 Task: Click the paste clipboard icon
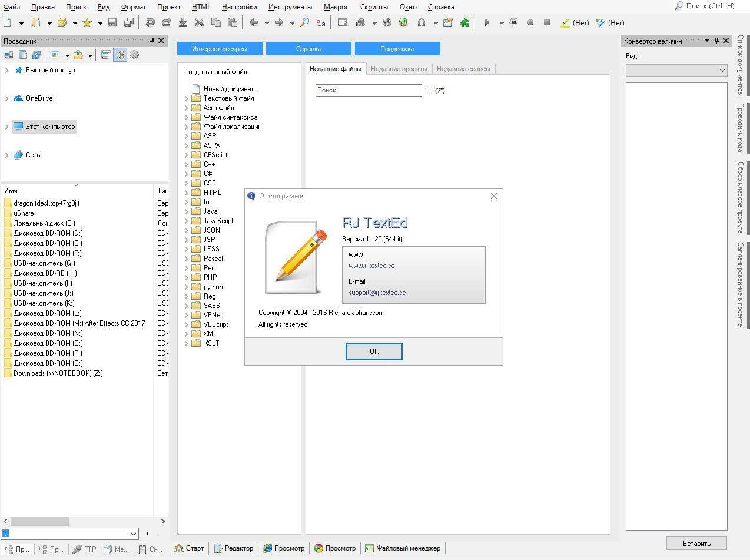tap(232, 23)
